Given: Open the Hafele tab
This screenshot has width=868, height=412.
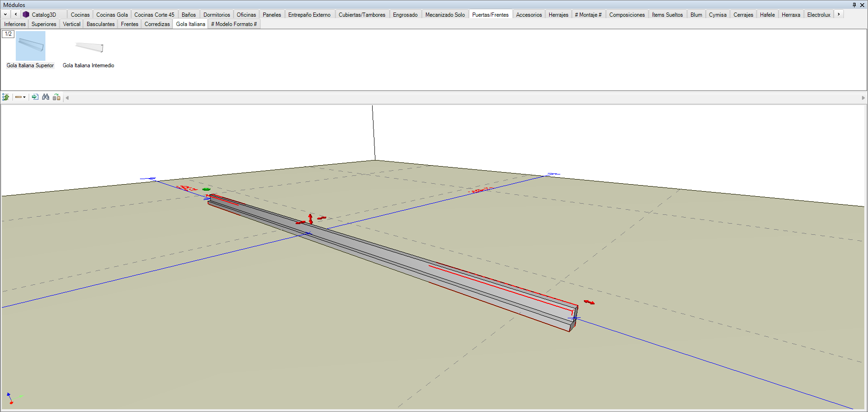Looking at the screenshot, I should [x=767, y=15].
